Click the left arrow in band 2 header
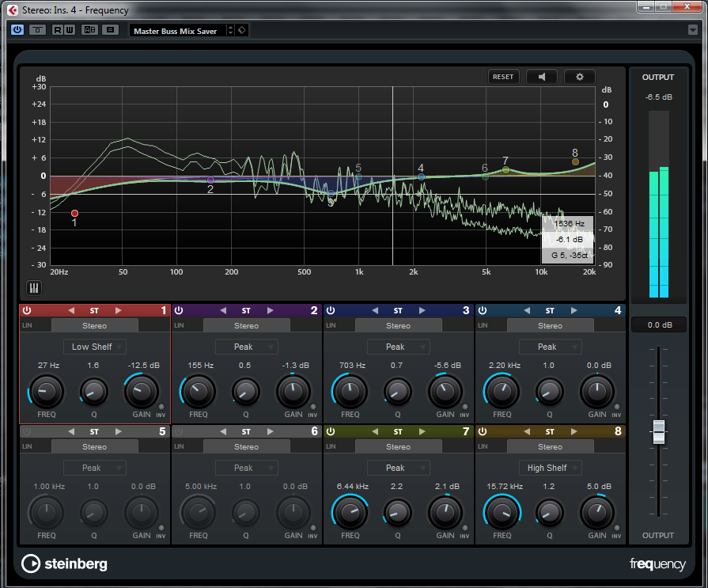The width and height of the screenshot is (708, 588). click(223, 310)
